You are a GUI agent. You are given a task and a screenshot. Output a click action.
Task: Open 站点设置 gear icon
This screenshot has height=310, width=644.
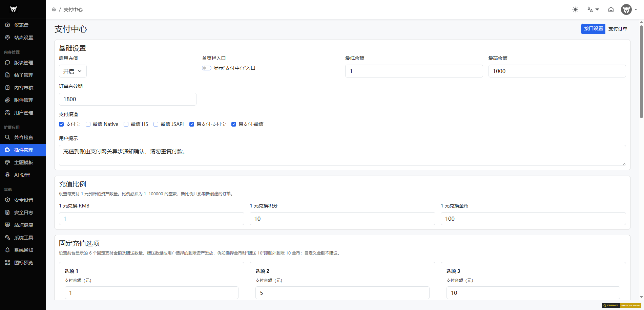(7, 38)
